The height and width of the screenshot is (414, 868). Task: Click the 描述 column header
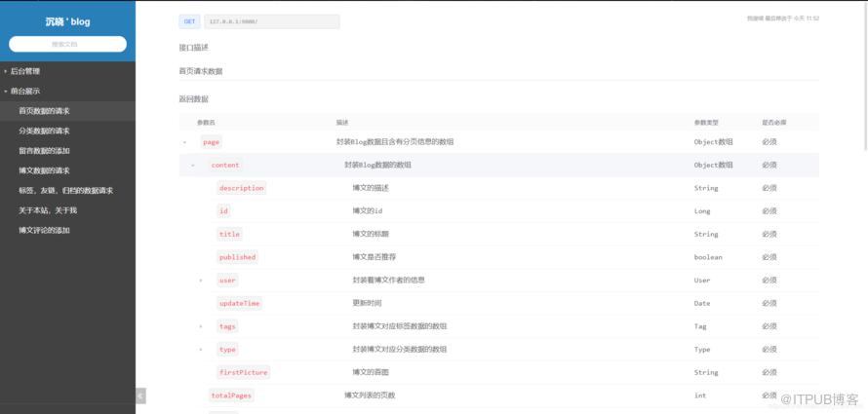pyautogui.click(x=342, y=123)
